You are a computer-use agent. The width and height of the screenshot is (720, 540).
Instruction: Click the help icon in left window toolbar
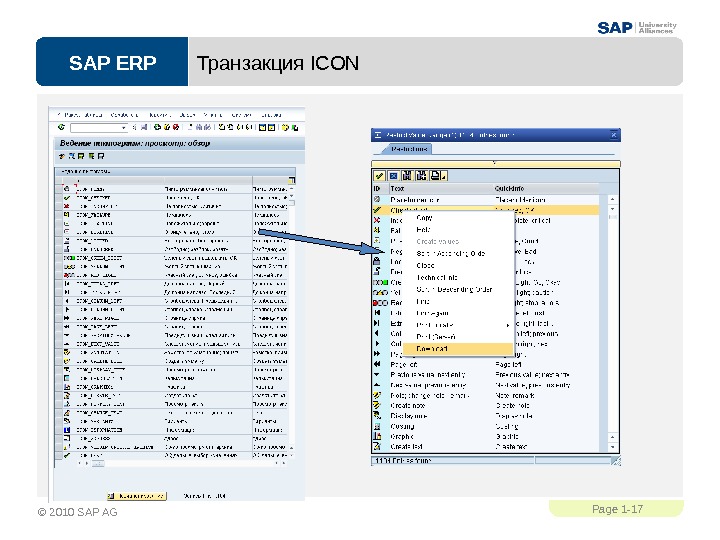tap(285, 127)
